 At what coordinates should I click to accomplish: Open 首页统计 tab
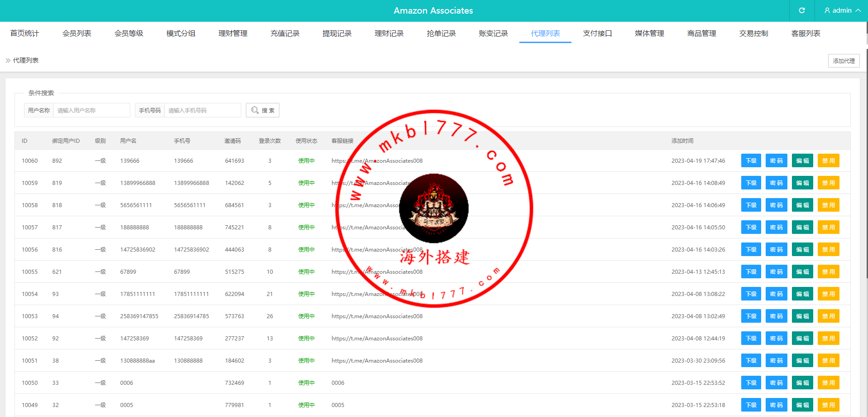click(x=25, y=33)
